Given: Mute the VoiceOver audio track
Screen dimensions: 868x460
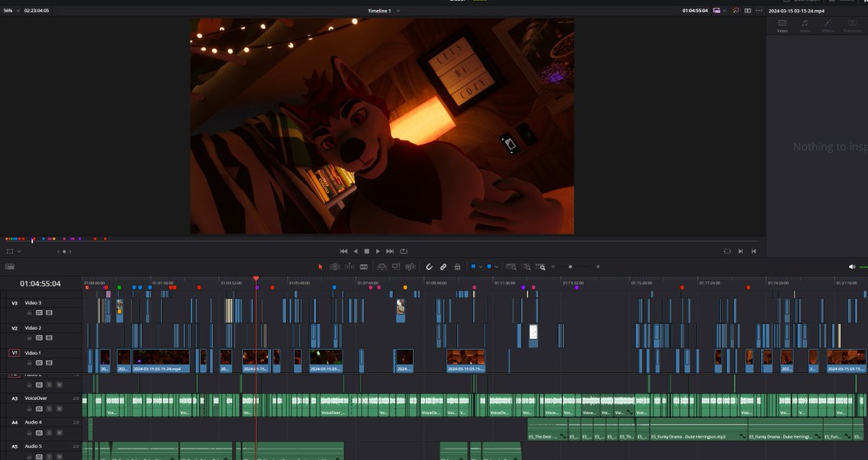Looking at the screenshot, I should (x=59, y=409).
